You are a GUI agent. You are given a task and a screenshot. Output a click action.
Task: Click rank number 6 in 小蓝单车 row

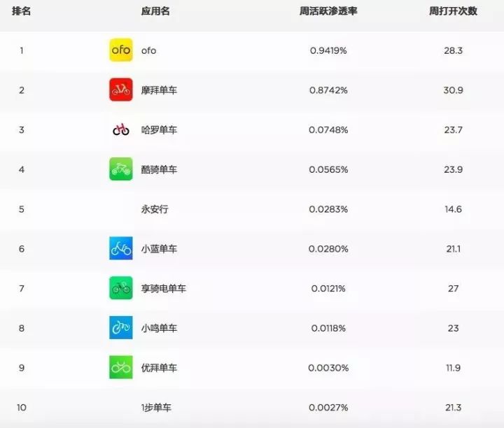point(22,249)
